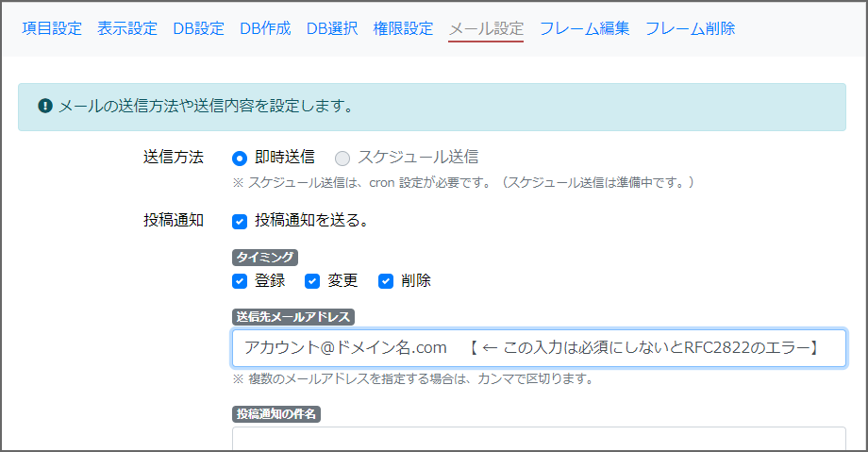Go to the DB作成 tab

(265, 28)
